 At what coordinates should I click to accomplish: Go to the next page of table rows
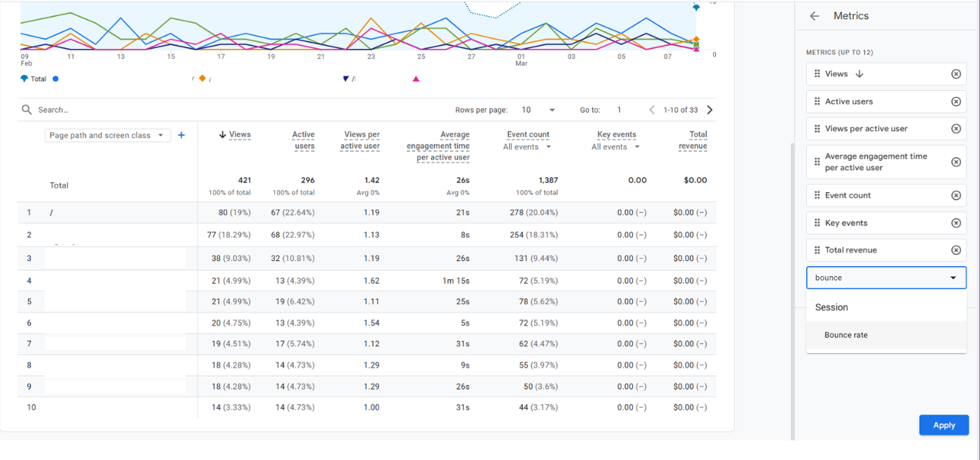click(709, 109)
